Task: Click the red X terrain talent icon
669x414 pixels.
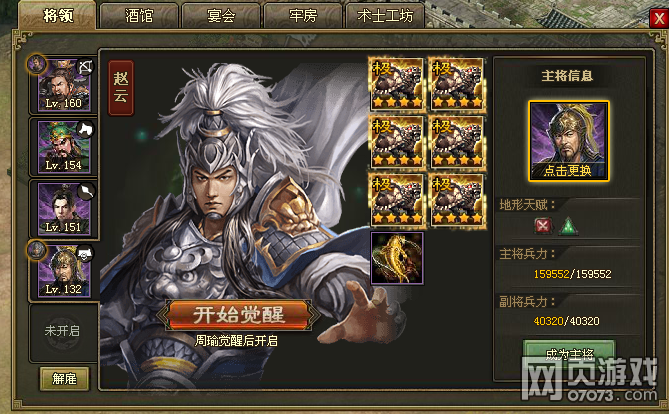Action: pos(543,226)
